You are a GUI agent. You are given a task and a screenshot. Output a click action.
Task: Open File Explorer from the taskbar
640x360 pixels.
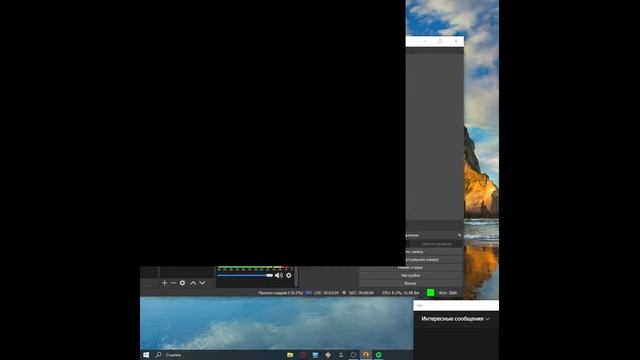(290, 355)
